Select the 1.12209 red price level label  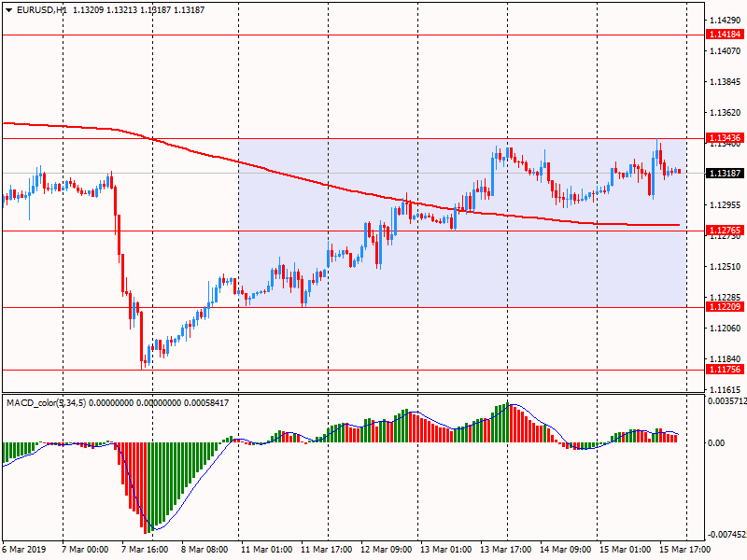[726, 307]
